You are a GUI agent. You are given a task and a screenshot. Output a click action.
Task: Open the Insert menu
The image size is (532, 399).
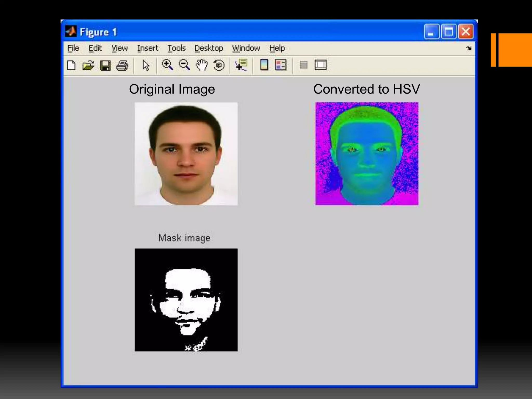tap(148, 48)
